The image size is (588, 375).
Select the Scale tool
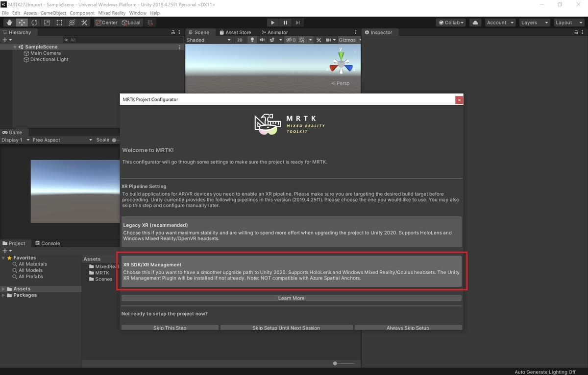point(47,23)
